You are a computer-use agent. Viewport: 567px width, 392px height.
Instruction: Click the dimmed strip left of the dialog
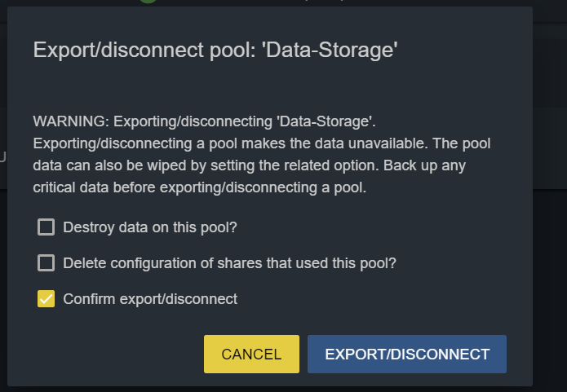[x=3, y=244]
